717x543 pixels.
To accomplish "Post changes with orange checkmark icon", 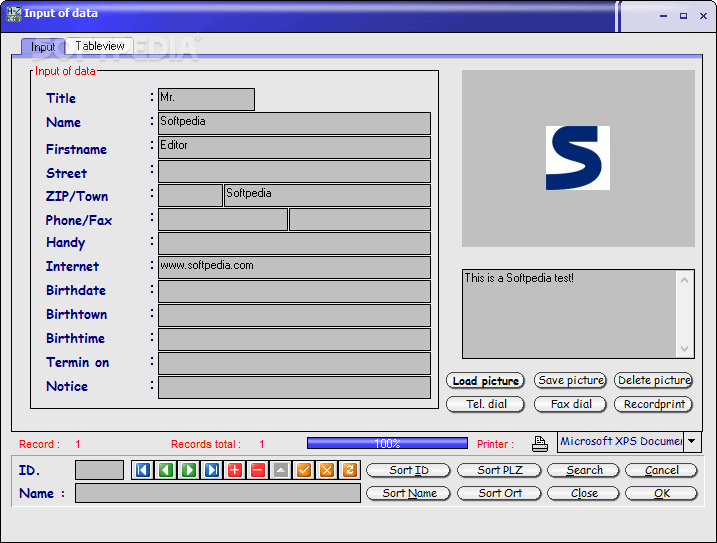I will (304, 470).
